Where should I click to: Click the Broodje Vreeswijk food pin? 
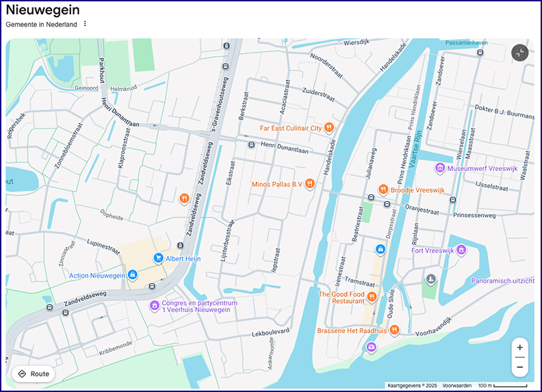click(383, 189)
